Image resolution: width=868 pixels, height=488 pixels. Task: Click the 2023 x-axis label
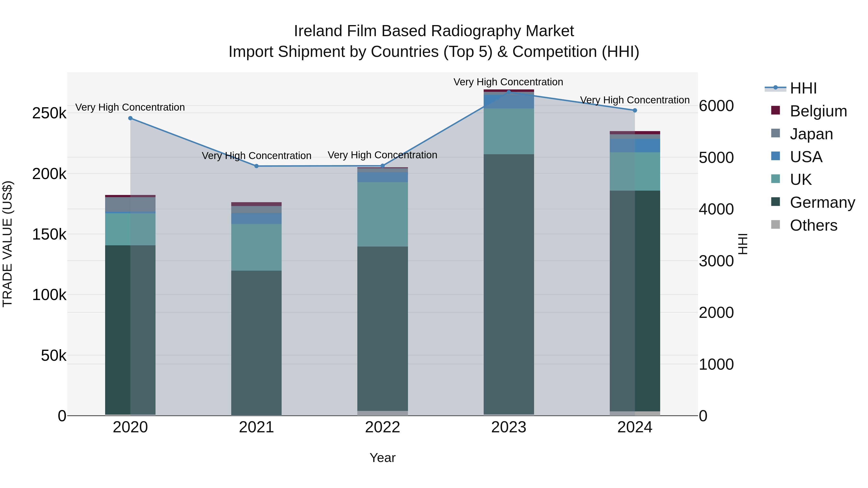point(509,427)
